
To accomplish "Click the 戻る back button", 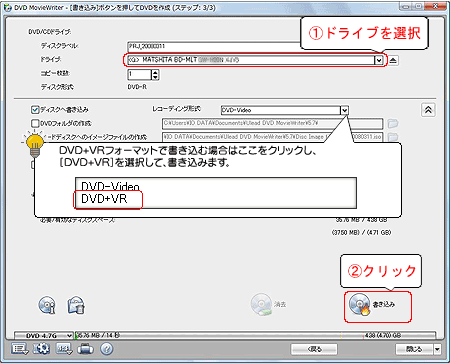I will pyautogui.click(x=314, y=349).
